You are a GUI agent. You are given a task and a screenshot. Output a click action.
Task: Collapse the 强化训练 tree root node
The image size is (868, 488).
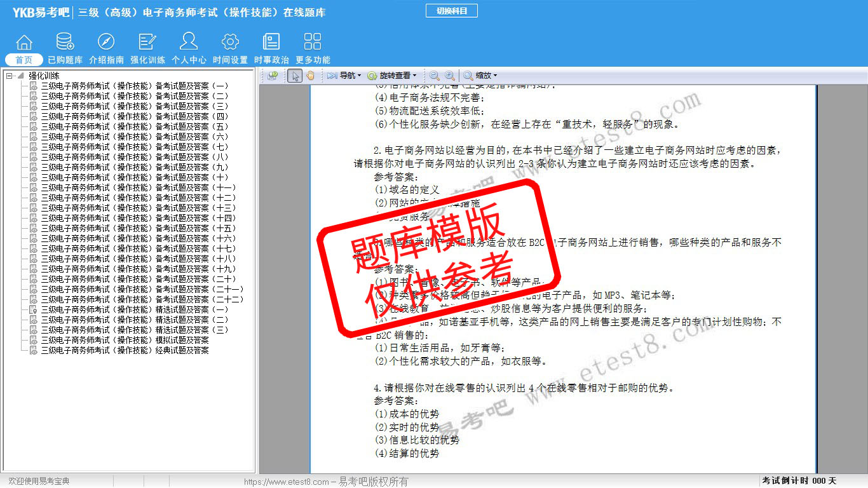coord(10,76)
